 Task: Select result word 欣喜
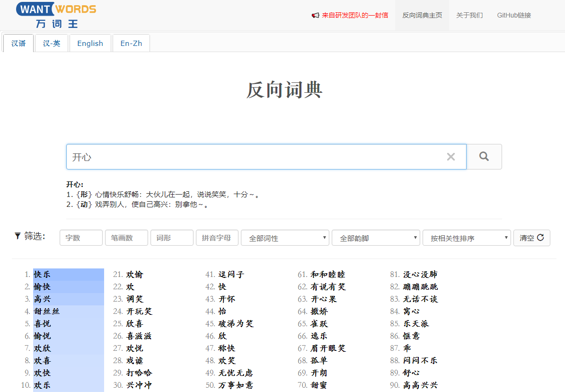tap(134, 323)
